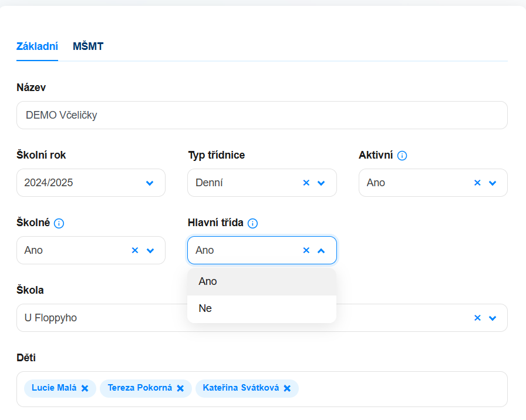Viewport: 526px width, 420px height.
Task: Remove Lucie Malá from Děti
Action: pyautogui.click(x=85, y=388)
